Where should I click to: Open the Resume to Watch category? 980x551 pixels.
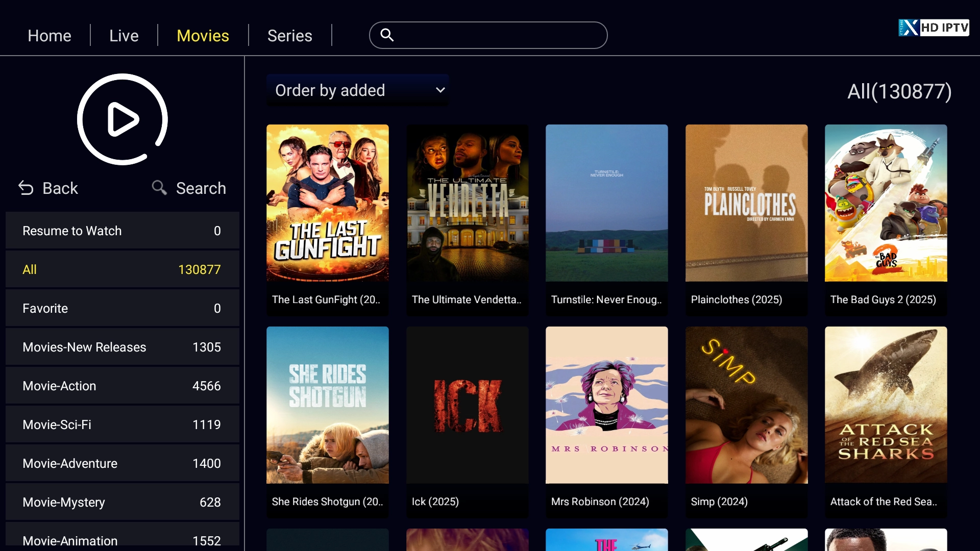tap(122, 231)
